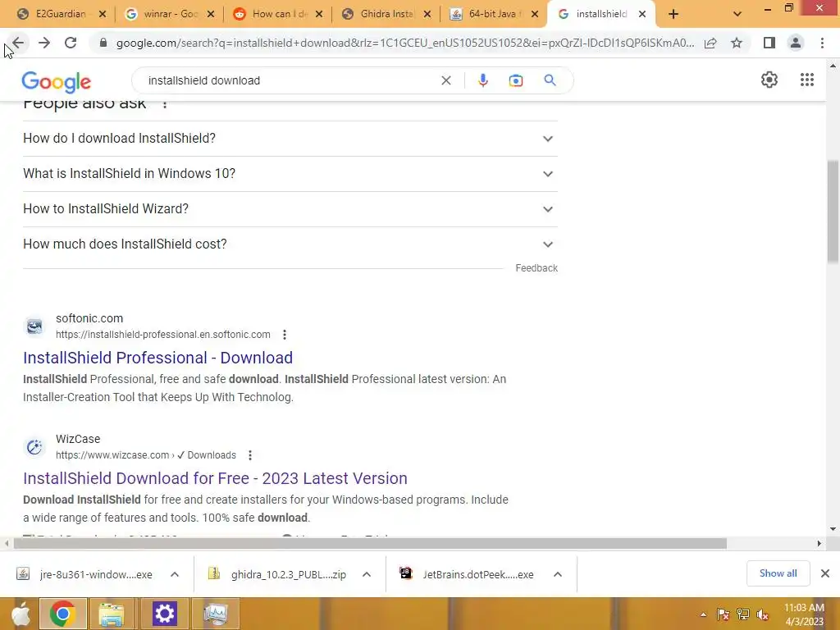Submit search with the magnifier icon
Viewport: 840px width, 630px height.
tap(550, 80)
